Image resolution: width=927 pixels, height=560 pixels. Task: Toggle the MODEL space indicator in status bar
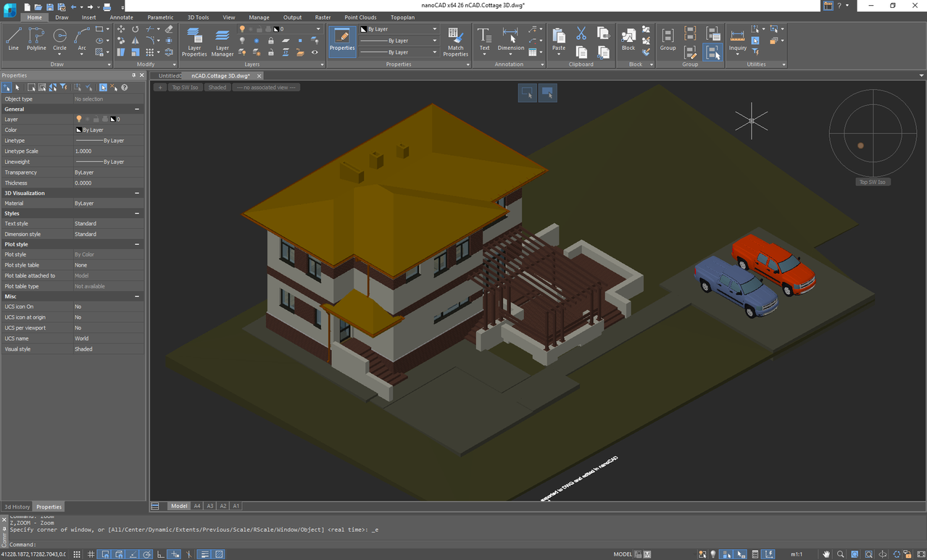(623, 554)
